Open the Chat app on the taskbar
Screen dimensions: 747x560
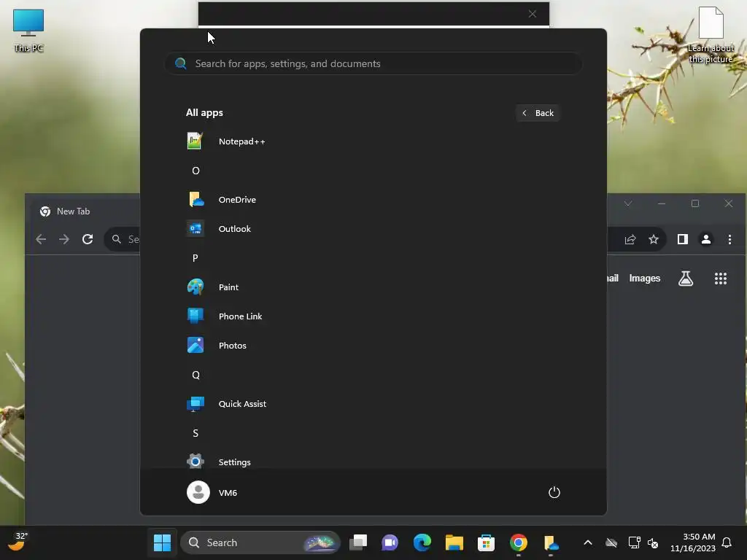tap(390, 542)
